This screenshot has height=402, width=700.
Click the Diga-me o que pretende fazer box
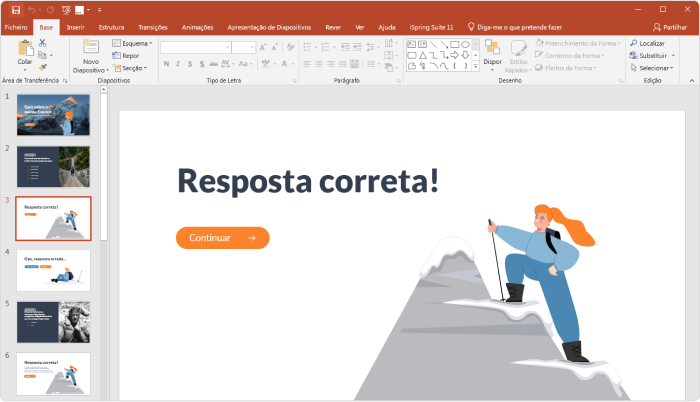click(x=515, y=27)
